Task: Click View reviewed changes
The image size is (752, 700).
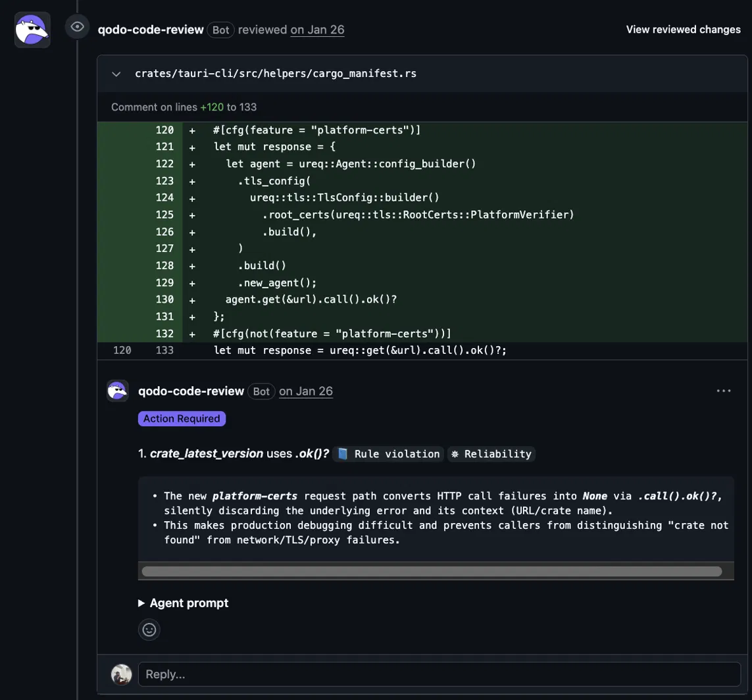Action: [683, 30]
